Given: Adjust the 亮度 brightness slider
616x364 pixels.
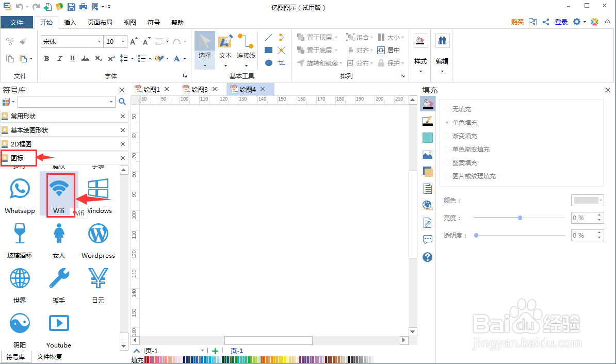Looking at the screenshot, I should (520, 218).
